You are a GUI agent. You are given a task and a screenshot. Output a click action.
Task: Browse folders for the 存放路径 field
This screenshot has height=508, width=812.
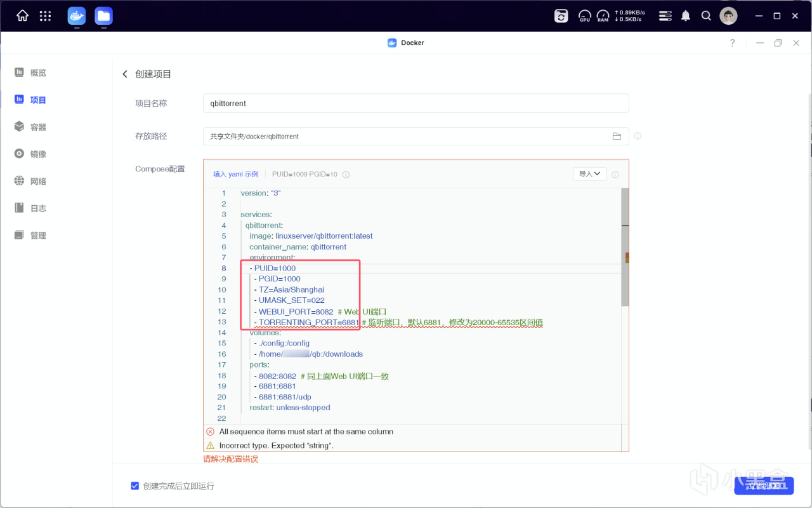click(x=617, y=136)
